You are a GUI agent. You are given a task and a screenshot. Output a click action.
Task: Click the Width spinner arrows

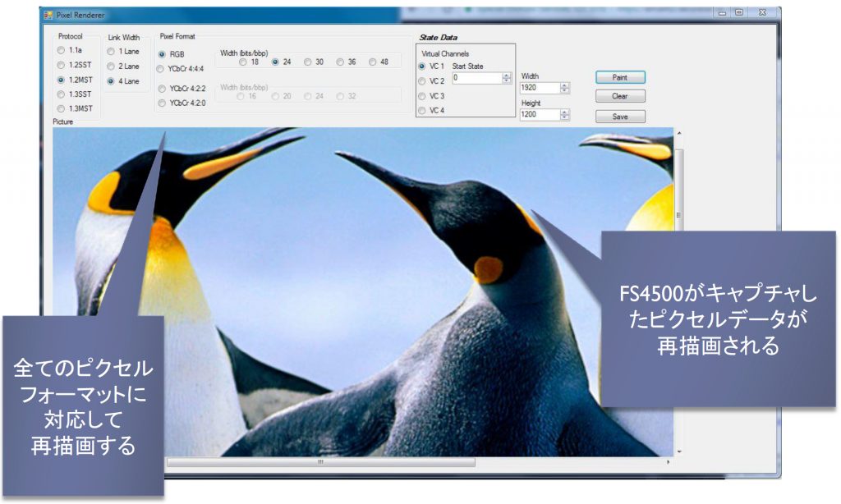[x=565, y=88]
